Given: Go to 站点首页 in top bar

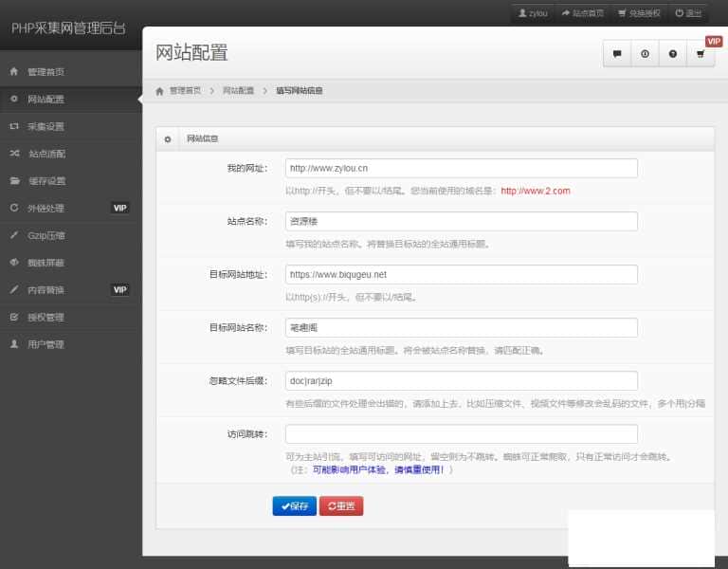Looking at the screenshot, I should tap(582, 13).
